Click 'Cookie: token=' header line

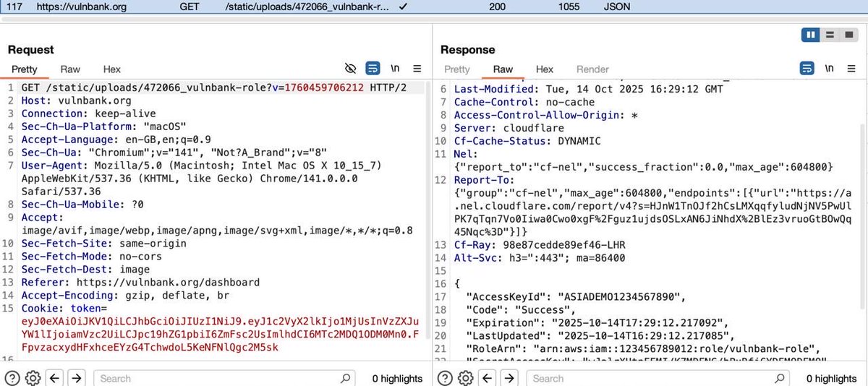[x=64, y=309]
